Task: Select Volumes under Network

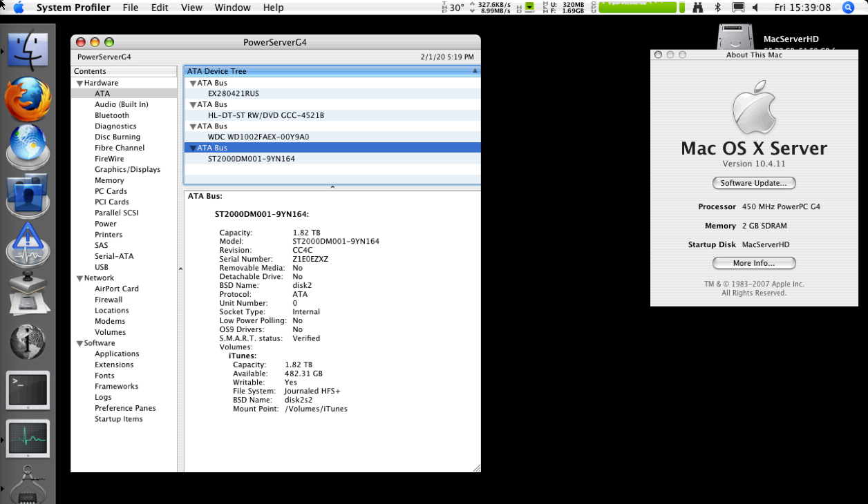Action: coord(110,332)
